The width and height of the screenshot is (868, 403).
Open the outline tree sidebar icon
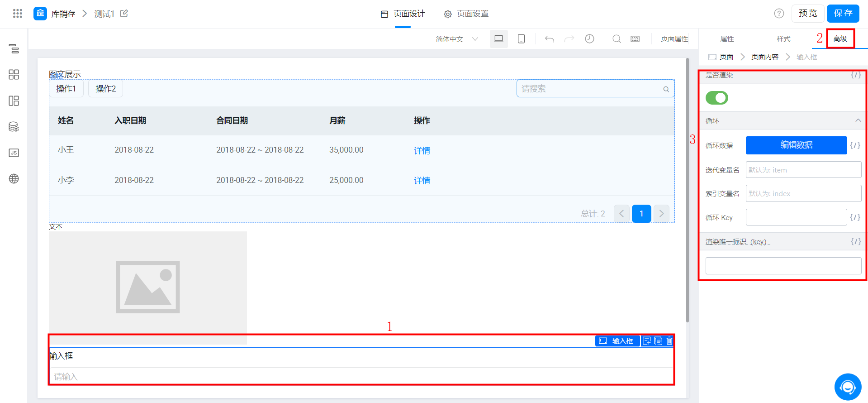pyautogui.click(x=14, y=48)
